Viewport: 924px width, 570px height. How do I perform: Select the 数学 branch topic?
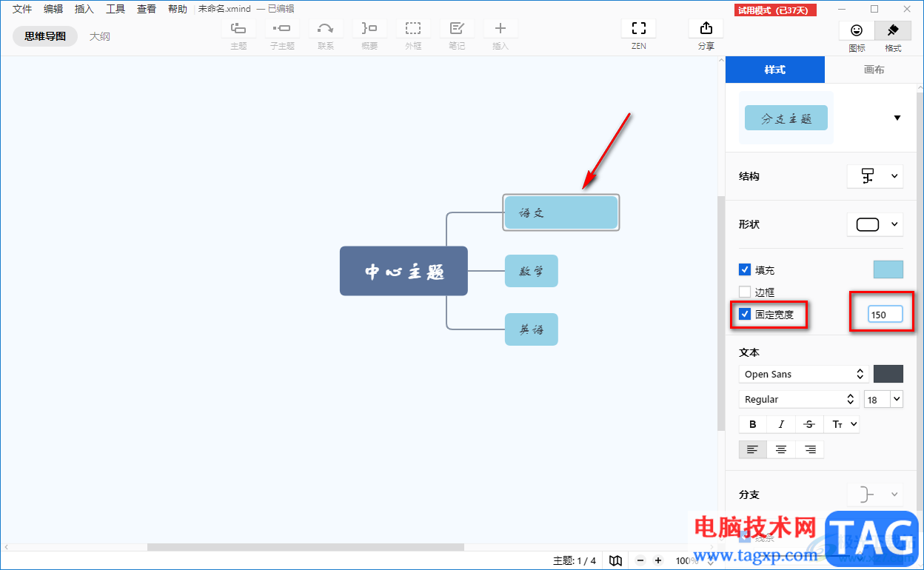click(531, 271)
